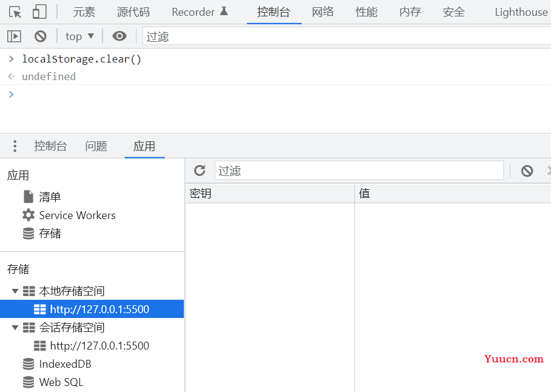Focus the console 过滤 filter field

coord(346,36)
